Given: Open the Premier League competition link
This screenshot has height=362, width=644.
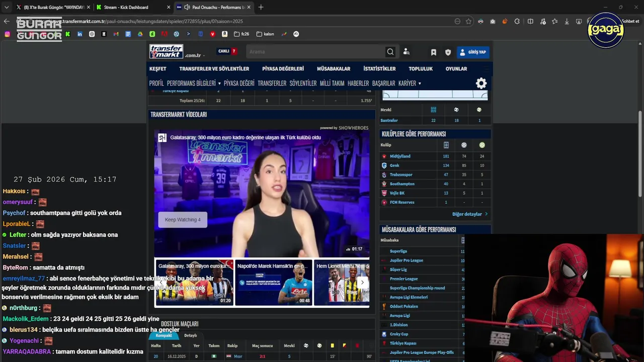Looking at the screenshot, I should pyautogui.click(x=404, y=279).
